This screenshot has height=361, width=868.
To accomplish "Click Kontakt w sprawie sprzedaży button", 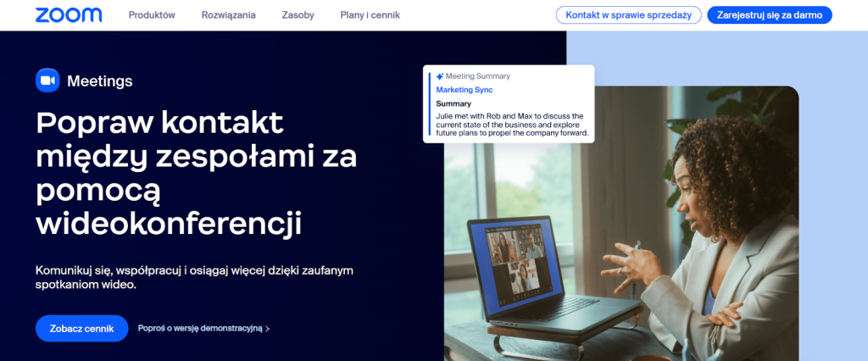I will [x=628, y=15].
